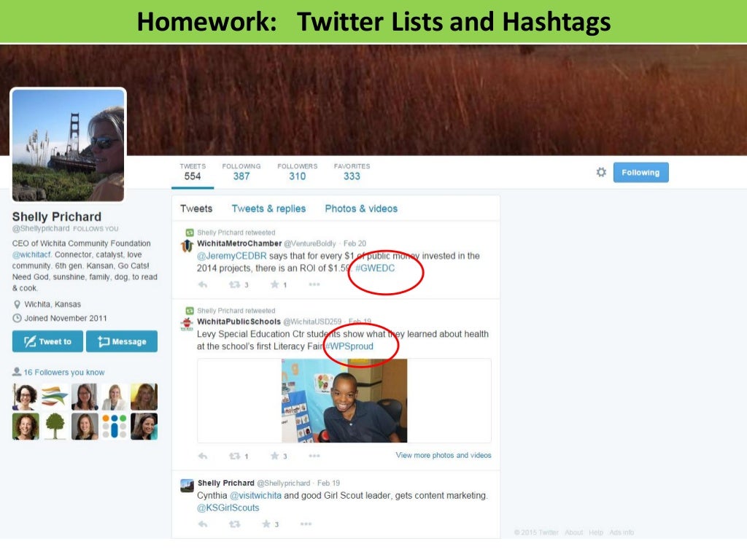Image resolution: width=747 pixels, height=560 pixels.
Task: Reply to the WichitaMetroChamber tweet
Action: point(203,285)
